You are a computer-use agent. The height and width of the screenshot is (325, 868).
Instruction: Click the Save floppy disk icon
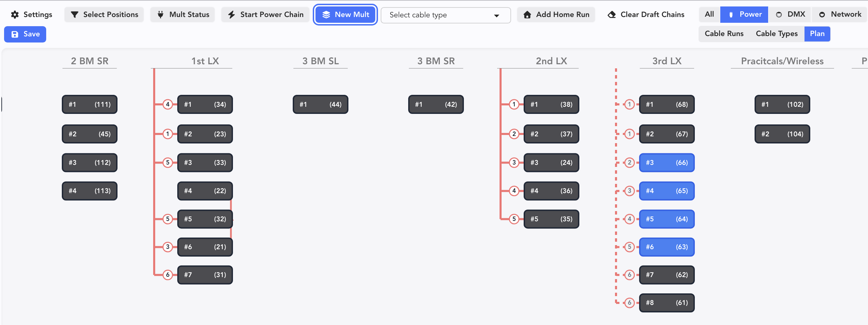15,34
